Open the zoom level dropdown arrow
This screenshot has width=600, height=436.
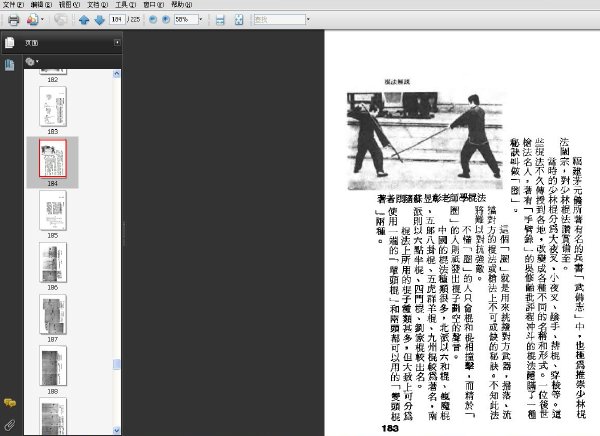tap(201, 19)
